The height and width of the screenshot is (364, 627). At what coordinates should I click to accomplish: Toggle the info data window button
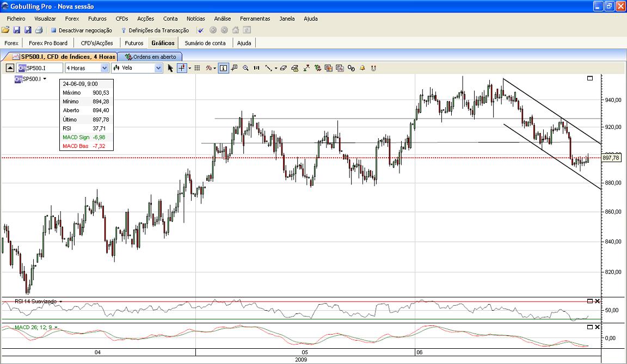pyautogui.click(x=223, y=69)
